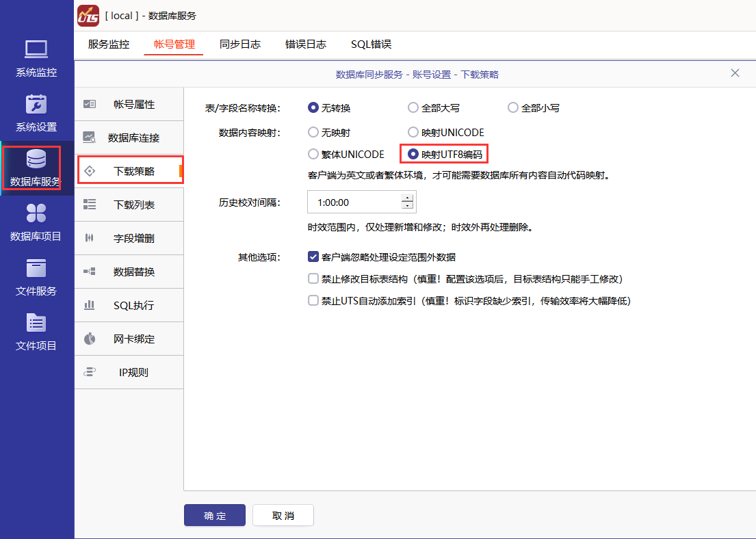Viewport: 756px width, 539px height.
Task: Click the UTS application logo
Action: (88, 16)
